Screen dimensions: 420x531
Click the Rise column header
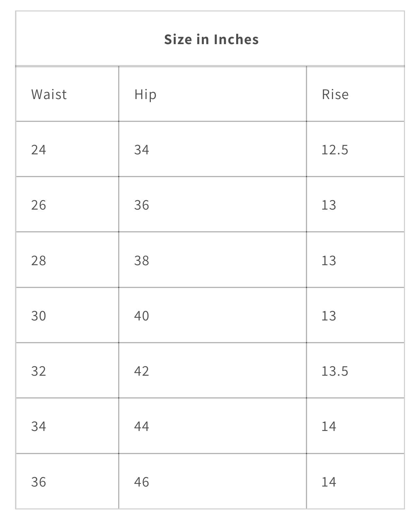[x=335, y=94]
